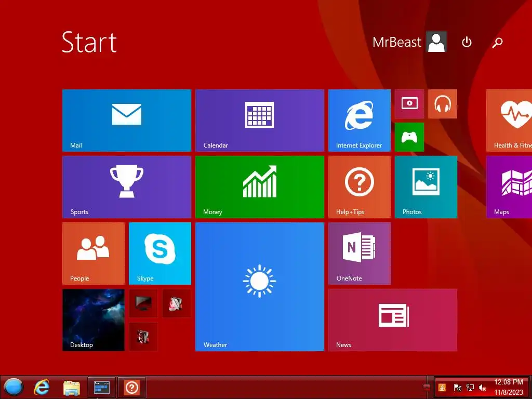Select the Start screen taskbar button

102,387
